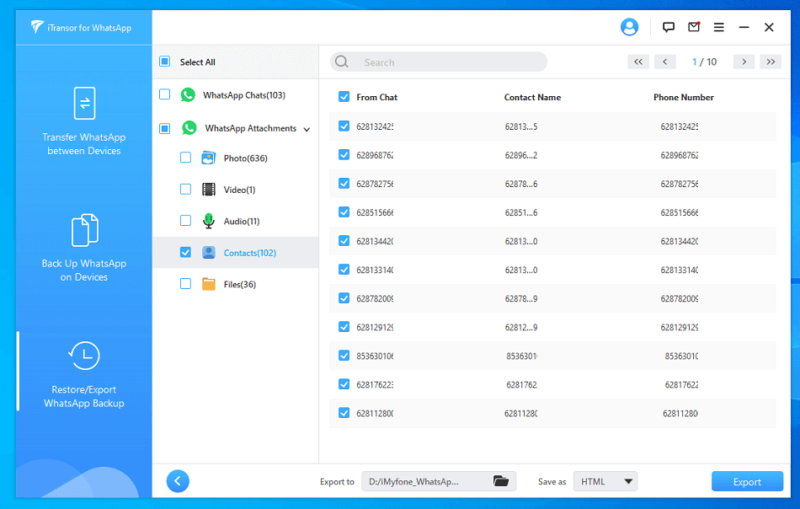Select Contacts(102) in attachments list
The height and width of the screenshot is (509, 800).
250,253
